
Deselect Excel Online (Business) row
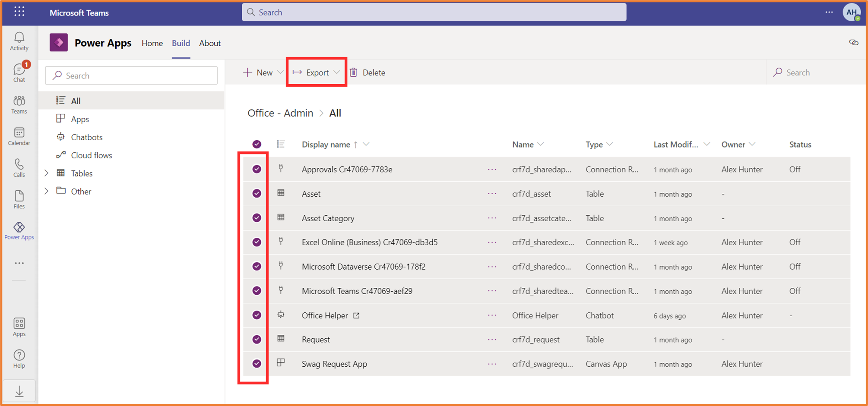click(x=257, y=242)
